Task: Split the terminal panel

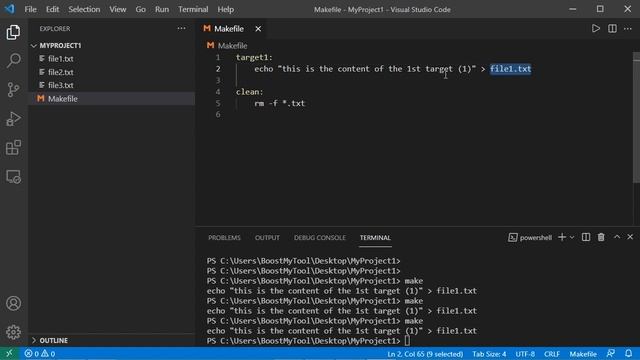Action: (586, 237)
